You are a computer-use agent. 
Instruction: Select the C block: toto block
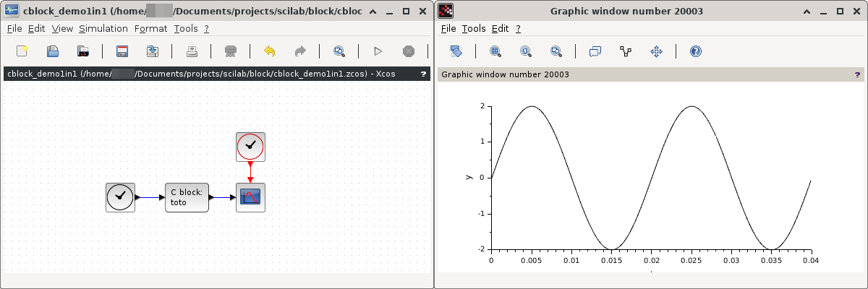[x=187, y=197]
